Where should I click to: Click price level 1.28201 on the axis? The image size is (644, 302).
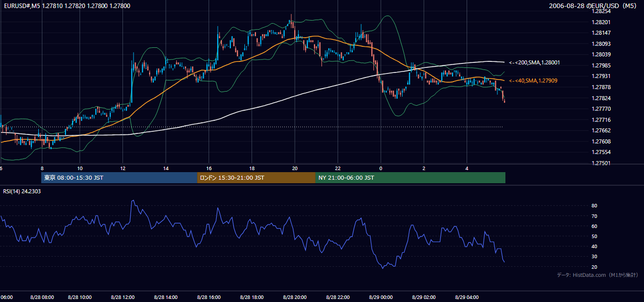[602, 22]
